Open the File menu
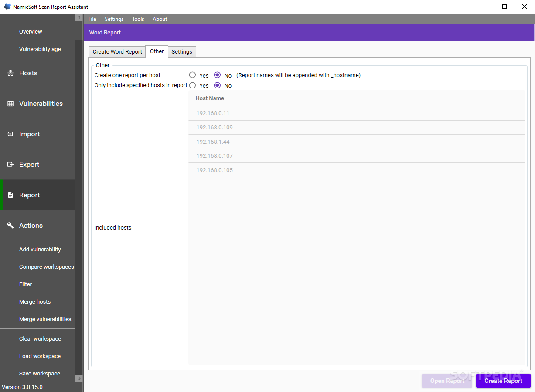Screen dimensions: 535x392 click(x=92, y=19)
